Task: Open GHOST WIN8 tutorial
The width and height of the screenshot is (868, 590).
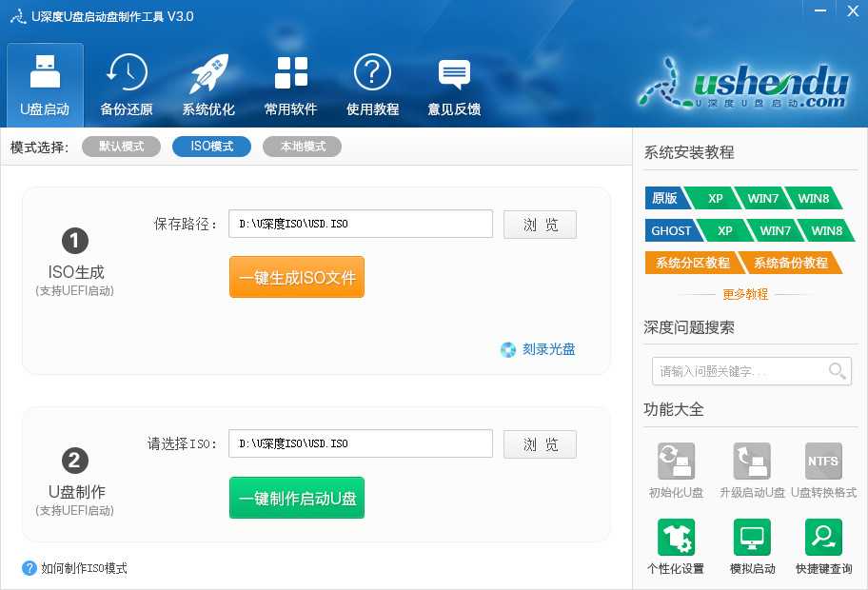Action: (x=826, y=230)
